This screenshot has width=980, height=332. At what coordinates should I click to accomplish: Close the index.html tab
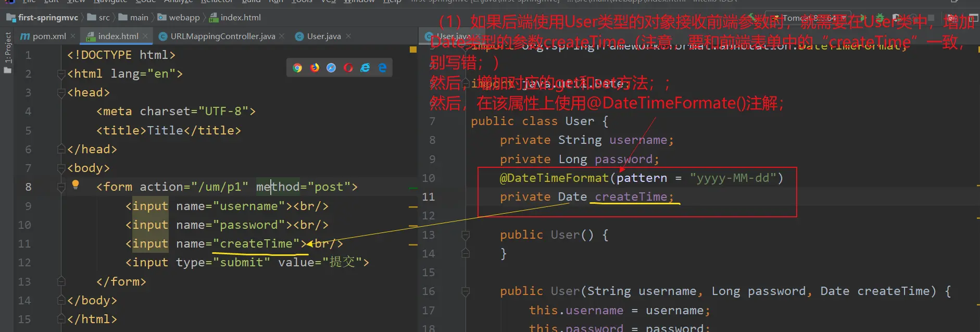coord(145,36)
